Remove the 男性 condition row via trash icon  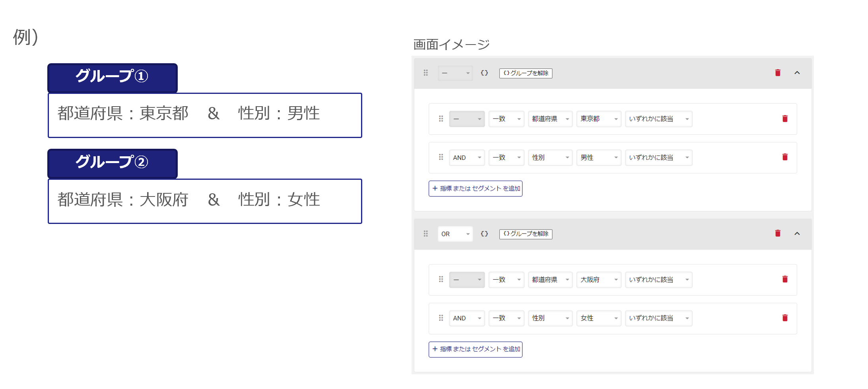coord(785,157)
